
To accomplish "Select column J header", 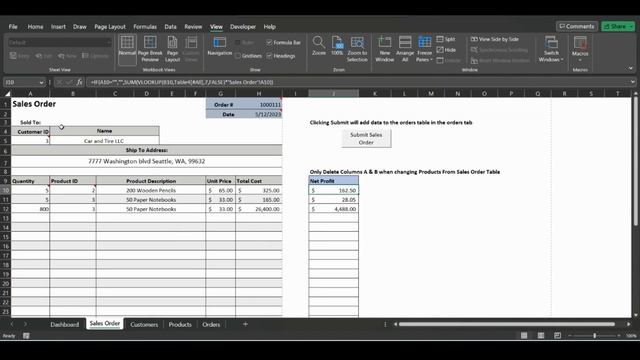I will tap(333, 93).
